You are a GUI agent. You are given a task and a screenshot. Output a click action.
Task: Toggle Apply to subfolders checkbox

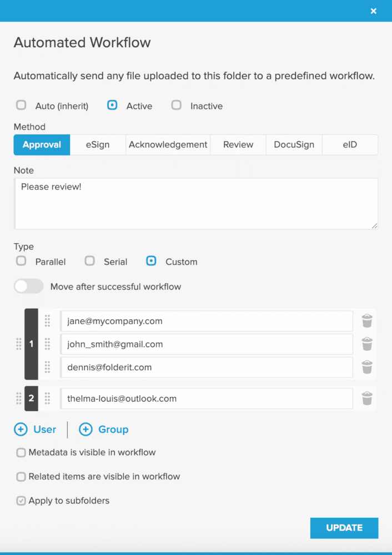(21, 501)
